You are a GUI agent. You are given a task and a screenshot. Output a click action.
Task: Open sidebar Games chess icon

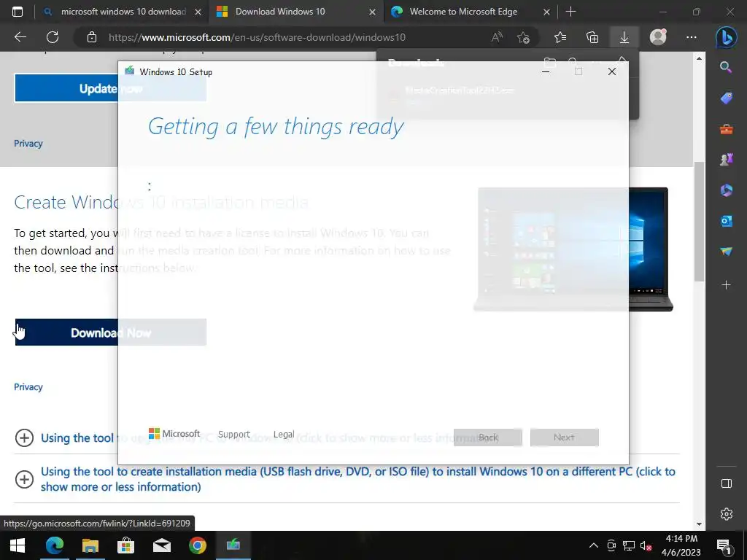click(726, 160)
